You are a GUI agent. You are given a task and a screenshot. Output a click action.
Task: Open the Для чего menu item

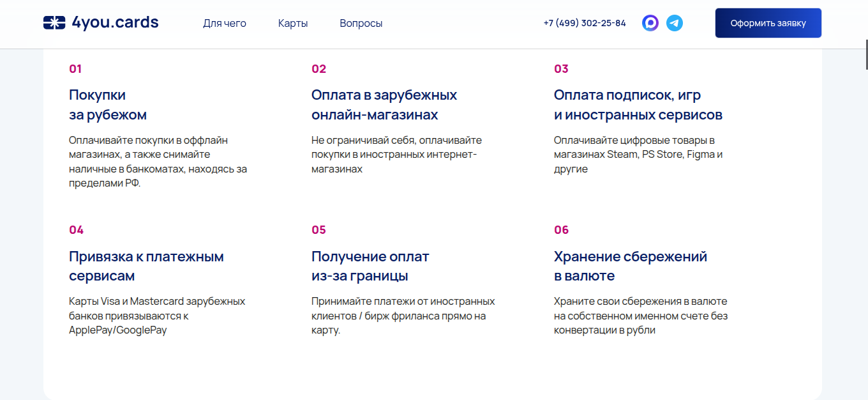point(224,23)
